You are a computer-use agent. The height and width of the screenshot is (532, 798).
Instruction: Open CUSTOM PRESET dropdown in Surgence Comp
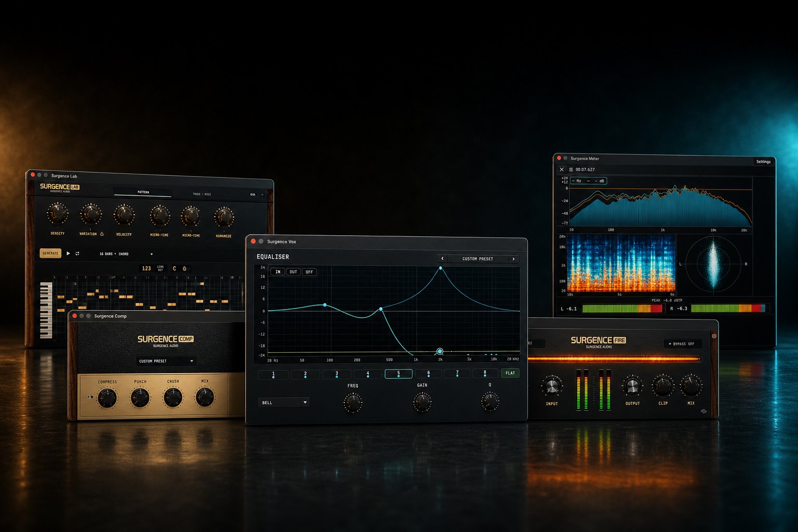tap(166, 361)
